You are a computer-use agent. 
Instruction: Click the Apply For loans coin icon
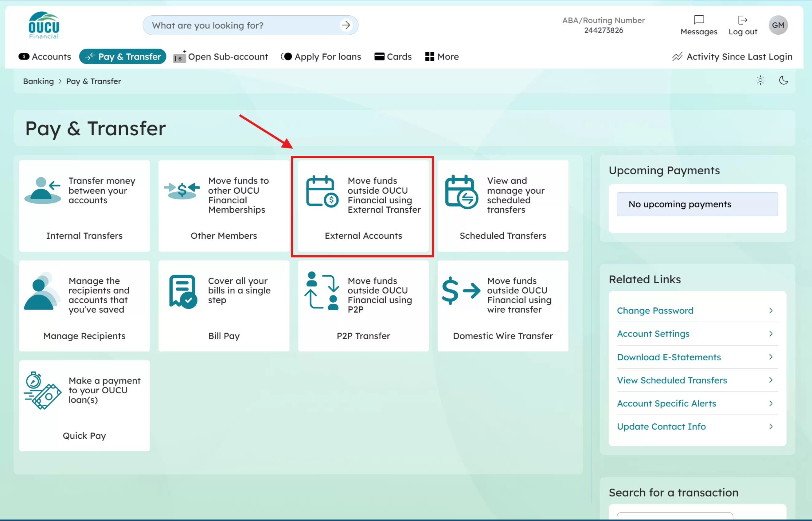(286, 56)
